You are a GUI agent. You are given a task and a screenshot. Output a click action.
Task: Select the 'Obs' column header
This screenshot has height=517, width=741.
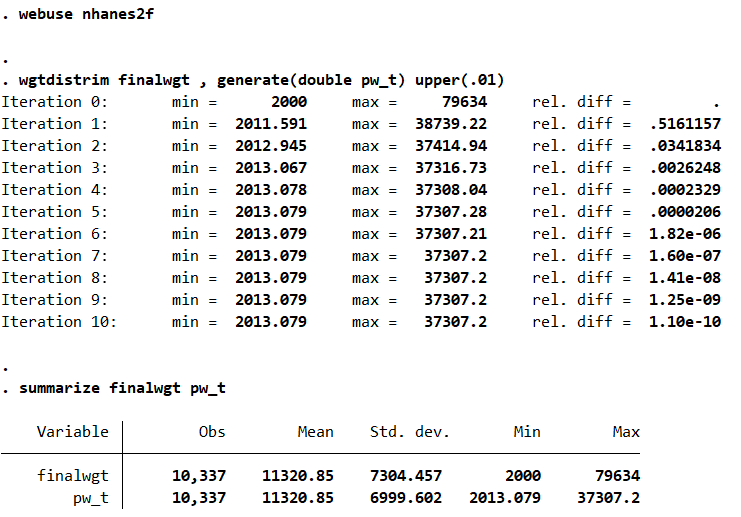tap(212, 432)
